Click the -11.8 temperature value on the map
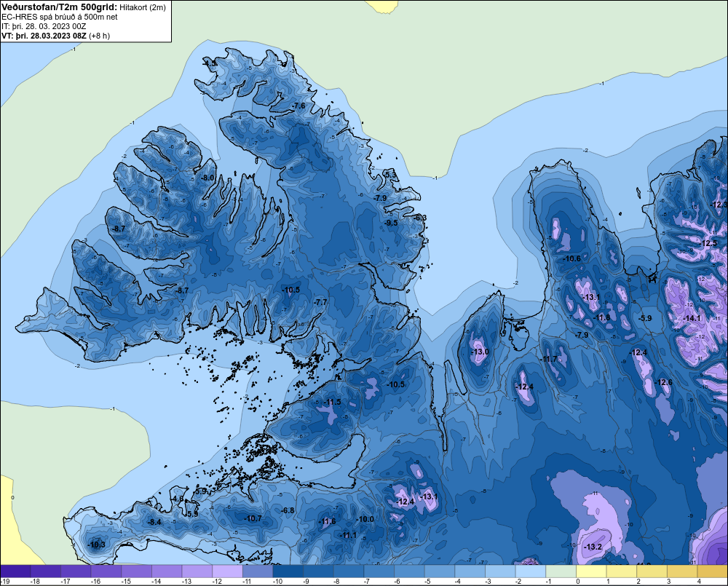Screen dimensions: 728x586 [601, 318]
